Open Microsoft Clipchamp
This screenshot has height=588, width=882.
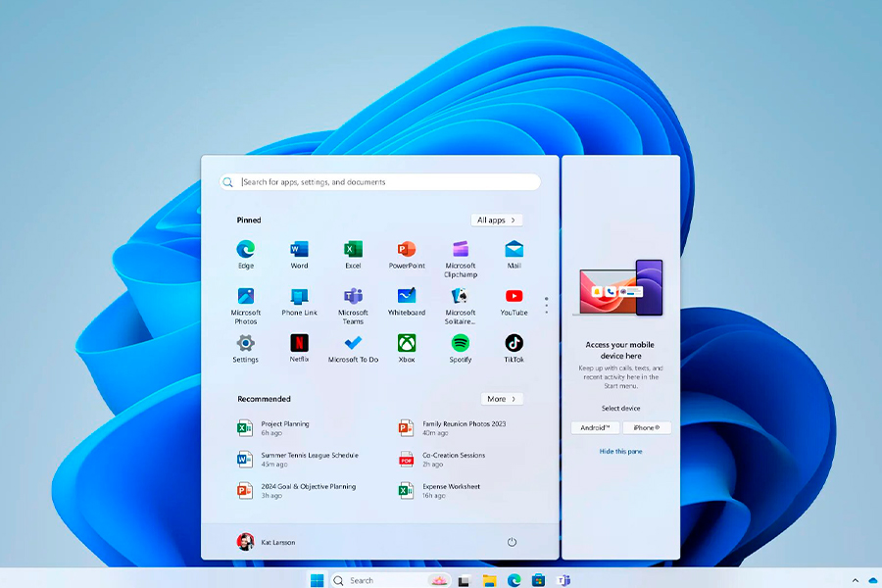coord(461,259)
